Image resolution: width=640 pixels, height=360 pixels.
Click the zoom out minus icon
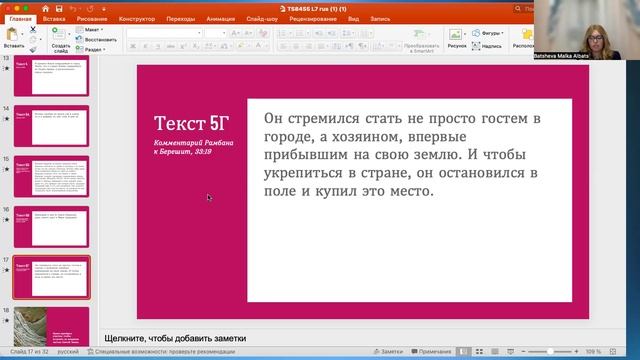[523, 351]
